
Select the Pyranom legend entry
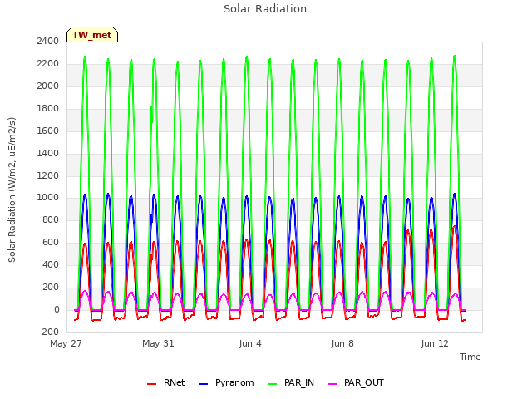[226, 382]
